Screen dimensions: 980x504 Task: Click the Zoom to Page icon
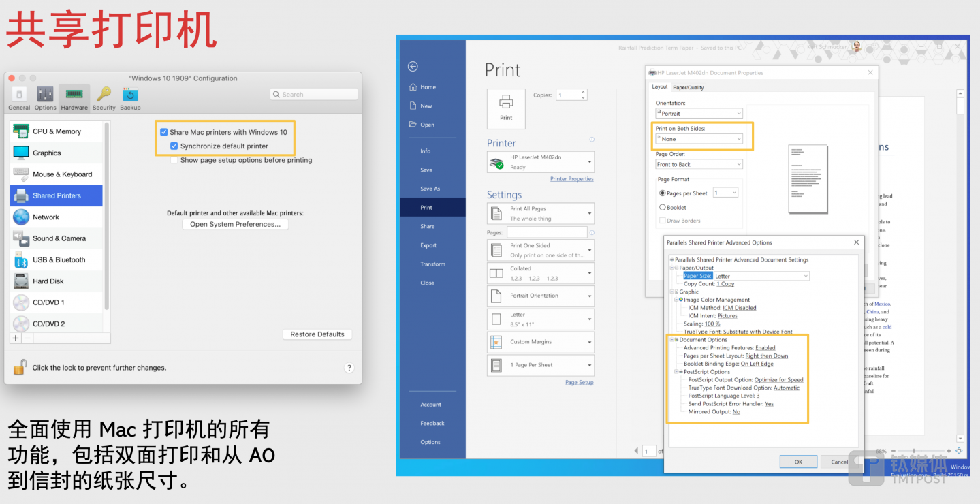click(959, 451)
